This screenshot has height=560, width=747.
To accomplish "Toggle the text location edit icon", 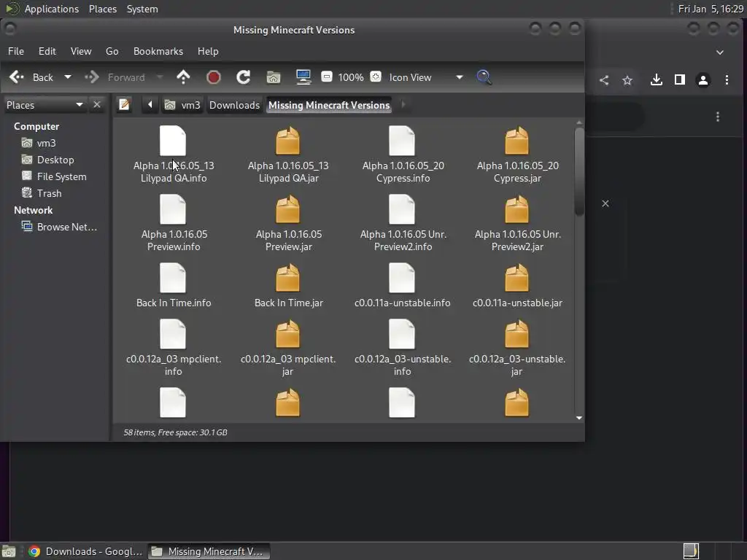I will [124, 104].
